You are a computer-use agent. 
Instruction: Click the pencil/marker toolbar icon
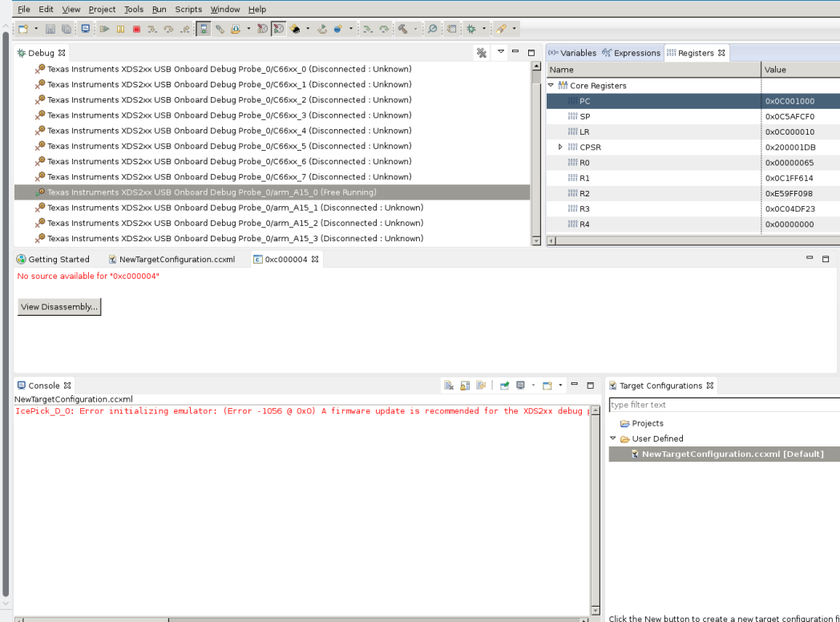coord(502,29)
